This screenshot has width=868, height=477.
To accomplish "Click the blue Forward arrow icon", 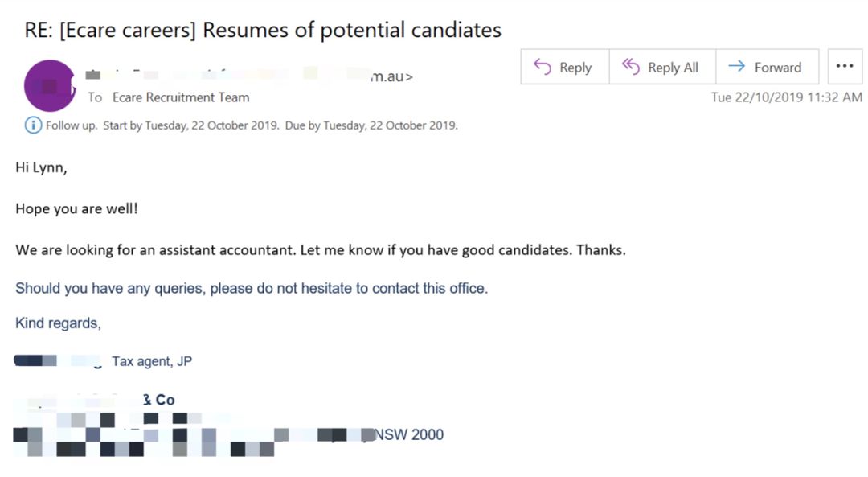I will 737,67.
